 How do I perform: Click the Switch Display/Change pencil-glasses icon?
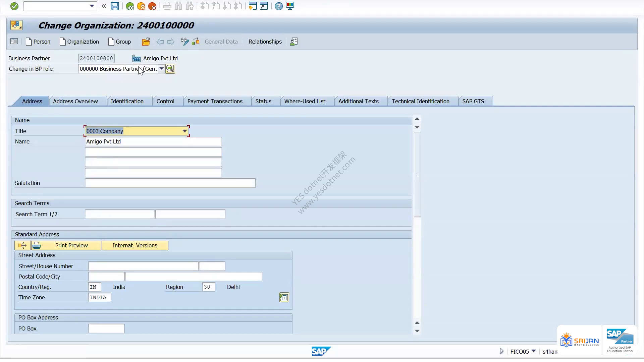(x=185, y=42)
